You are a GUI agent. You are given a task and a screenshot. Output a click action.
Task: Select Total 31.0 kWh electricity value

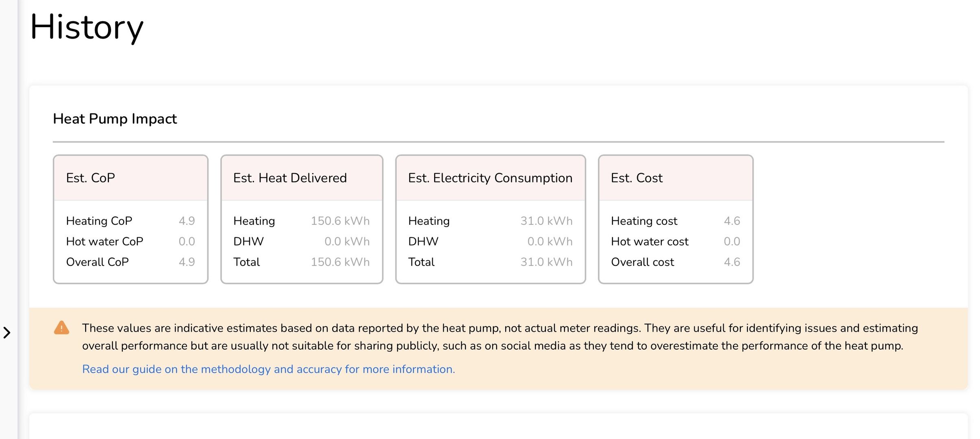click(x=546, y=262)
